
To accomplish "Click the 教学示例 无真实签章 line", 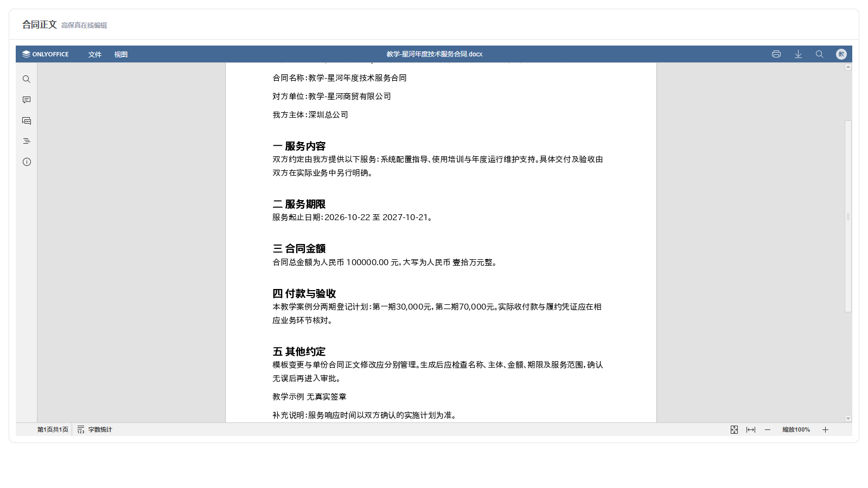I will 309,397.
